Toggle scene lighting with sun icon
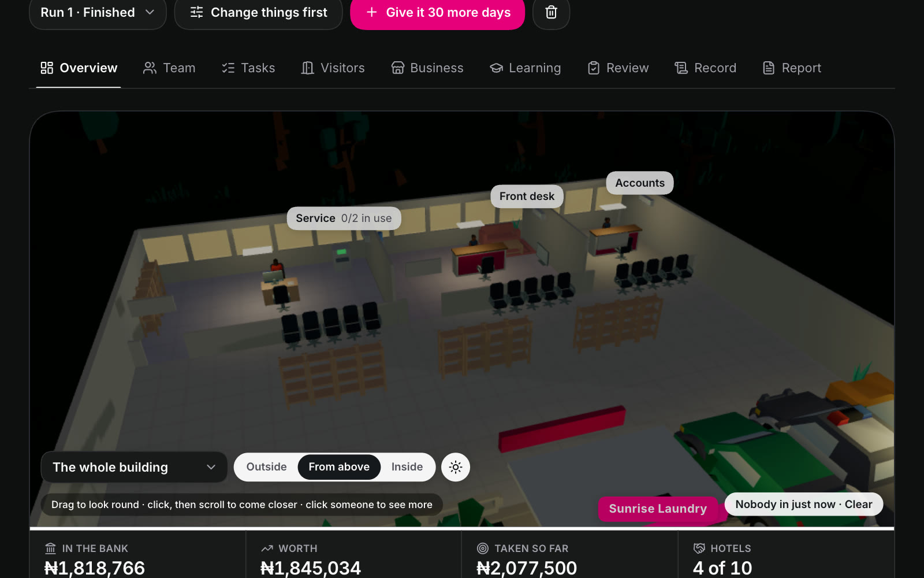Viewport: 924px width, 578px height. point(456,467)
